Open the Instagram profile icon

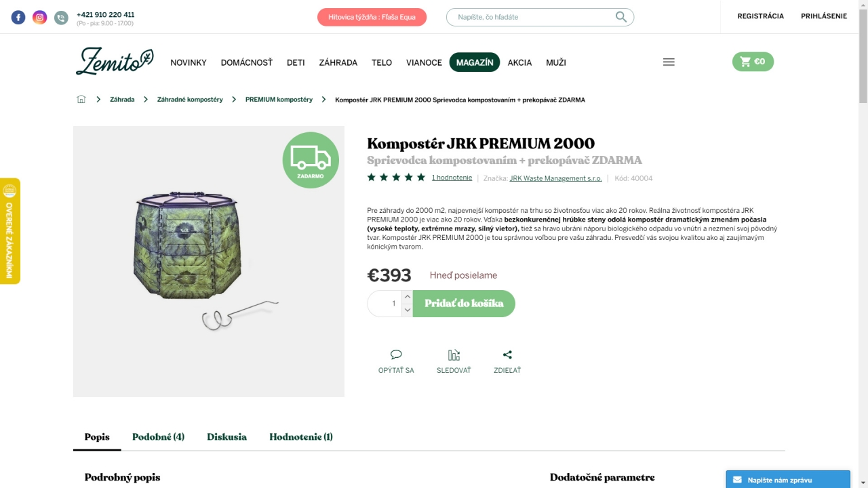coord(40,18)
